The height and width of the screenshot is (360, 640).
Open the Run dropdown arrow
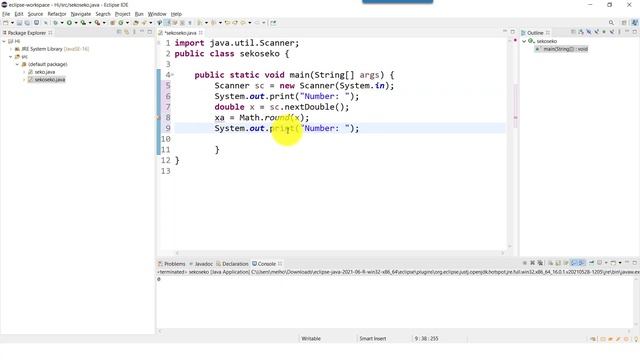click(76, 23)
